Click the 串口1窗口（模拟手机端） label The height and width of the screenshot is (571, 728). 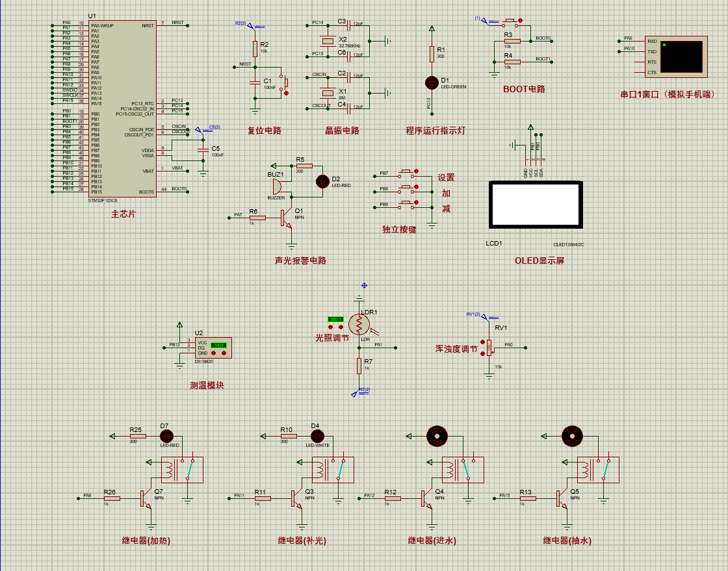point(668,94)
